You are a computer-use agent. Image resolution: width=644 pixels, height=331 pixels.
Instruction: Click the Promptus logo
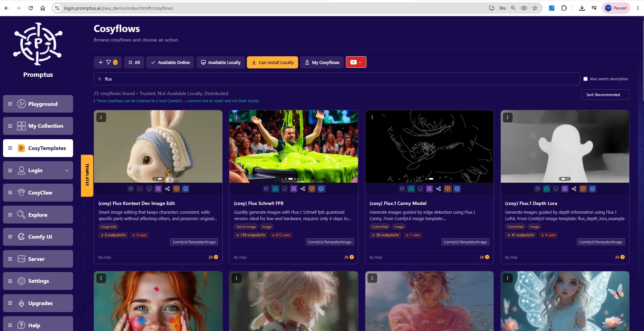38,44
